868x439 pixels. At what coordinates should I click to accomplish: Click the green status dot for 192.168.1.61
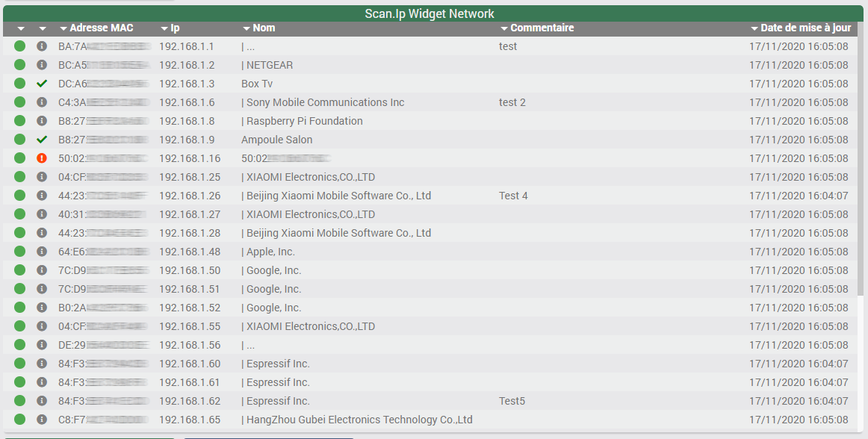coord(20,382)
